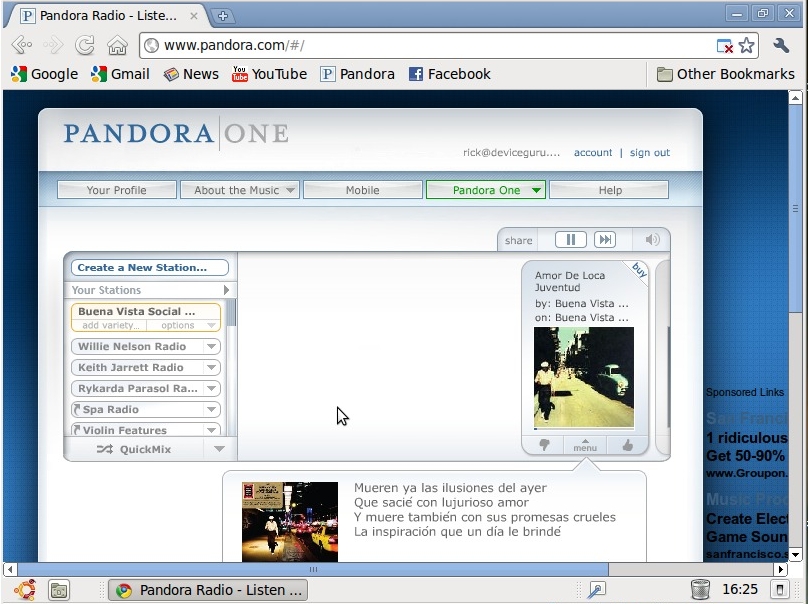Image resolution: width=808 pixels, height=604 pixels.
Task: Open the Help tab
Action: (610, 190)
